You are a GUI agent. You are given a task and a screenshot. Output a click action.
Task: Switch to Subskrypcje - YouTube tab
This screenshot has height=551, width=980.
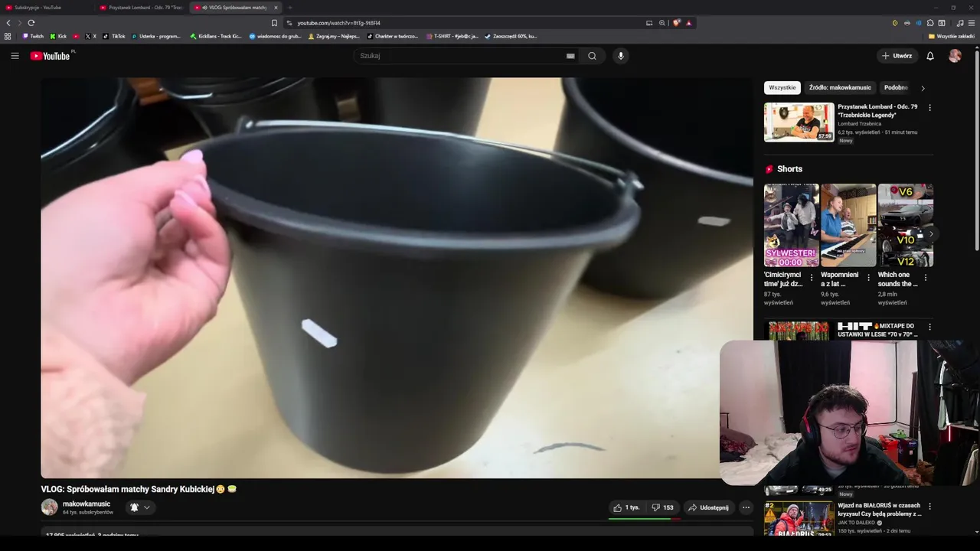tap(44, 8)
